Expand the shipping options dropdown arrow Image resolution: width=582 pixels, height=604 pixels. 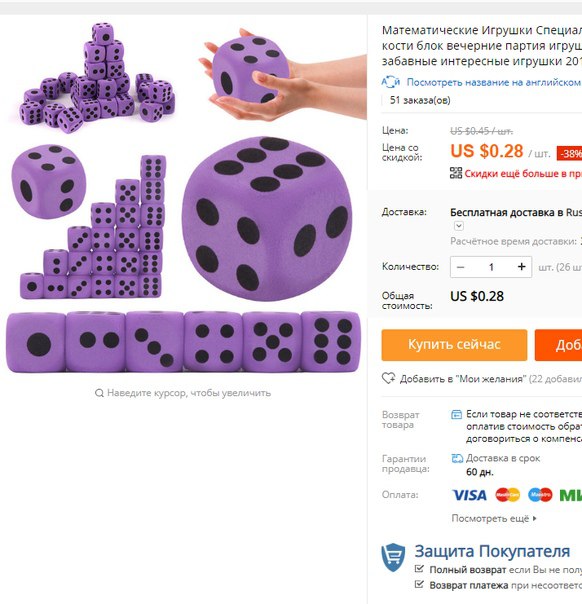(x=458, y=226)
